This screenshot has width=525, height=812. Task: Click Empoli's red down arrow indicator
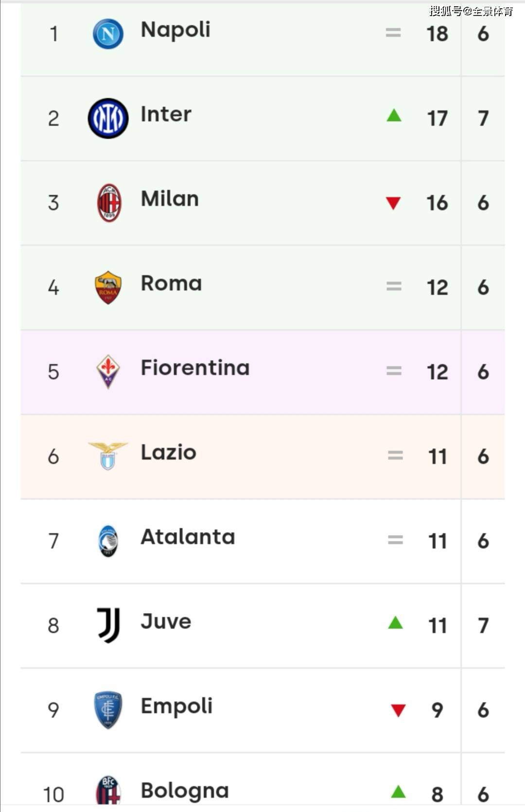tap(398, 710)
